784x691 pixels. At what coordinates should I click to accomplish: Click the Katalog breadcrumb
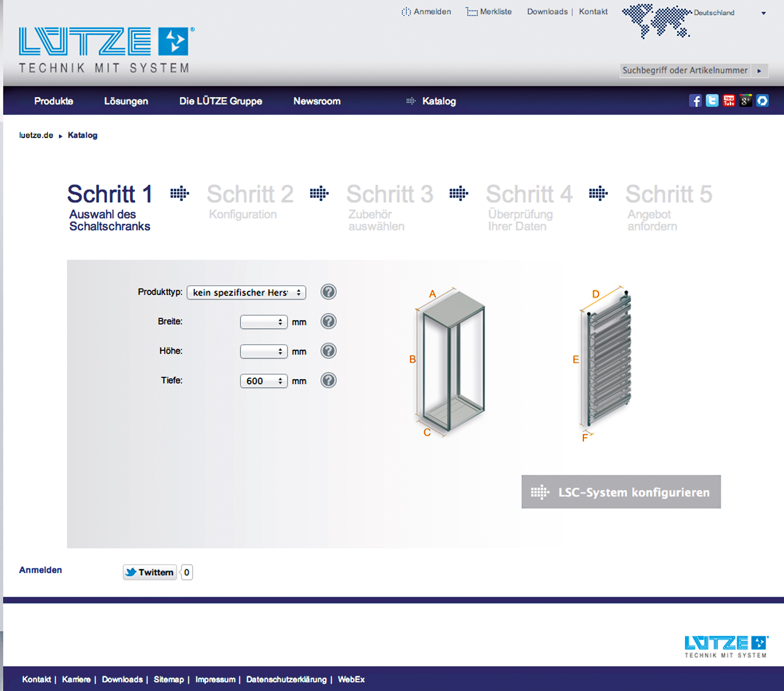82,135
